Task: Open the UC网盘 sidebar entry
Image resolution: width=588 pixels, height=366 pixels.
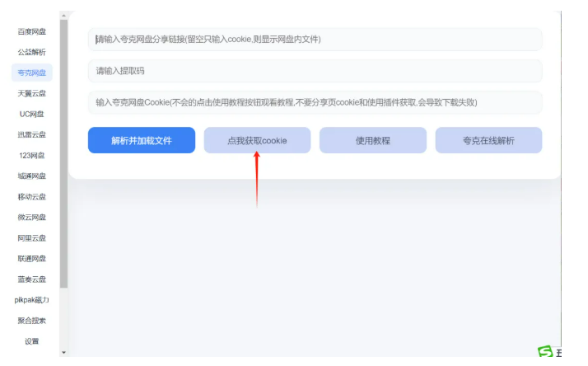Action: coord(31,114)
